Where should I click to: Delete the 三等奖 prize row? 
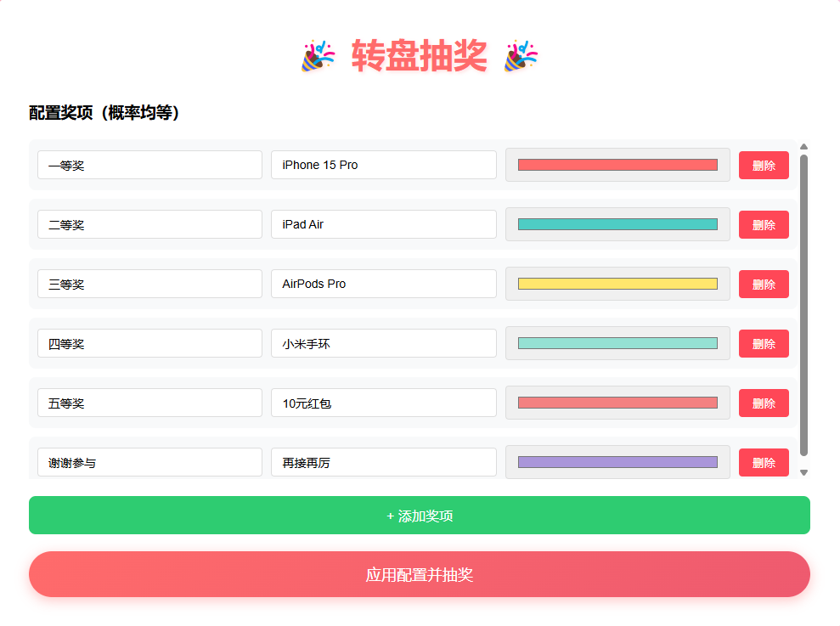pos(762,284)
